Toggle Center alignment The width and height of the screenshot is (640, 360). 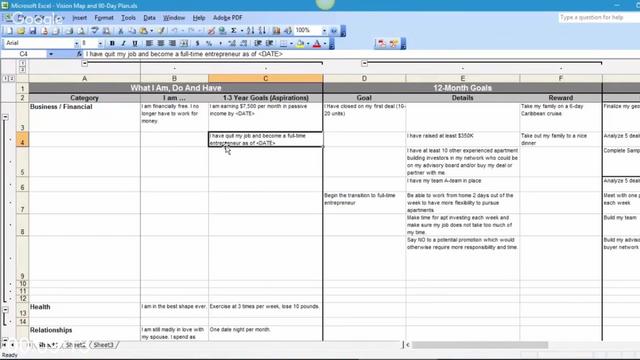tap(161, 43)
